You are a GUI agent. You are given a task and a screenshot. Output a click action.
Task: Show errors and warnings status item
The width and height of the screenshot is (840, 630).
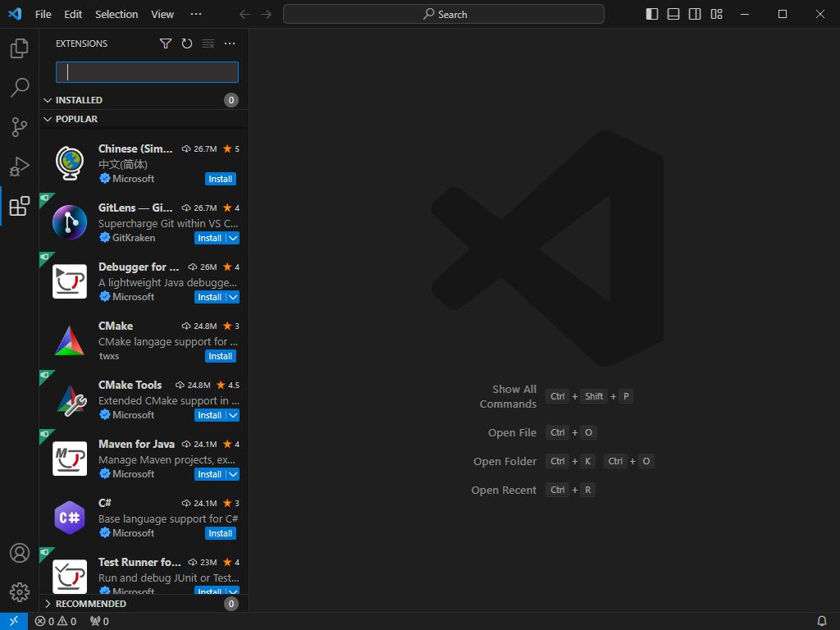pos(56,621)
